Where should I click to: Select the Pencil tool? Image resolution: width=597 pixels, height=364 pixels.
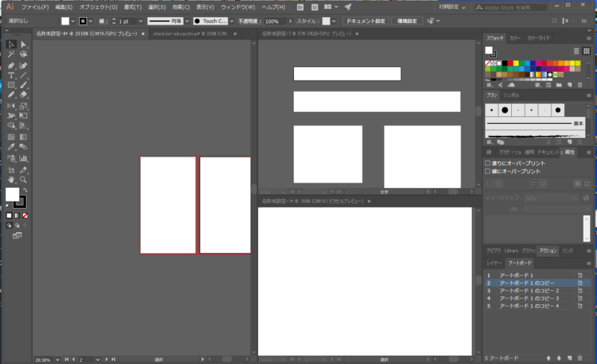tap(11, 95)
